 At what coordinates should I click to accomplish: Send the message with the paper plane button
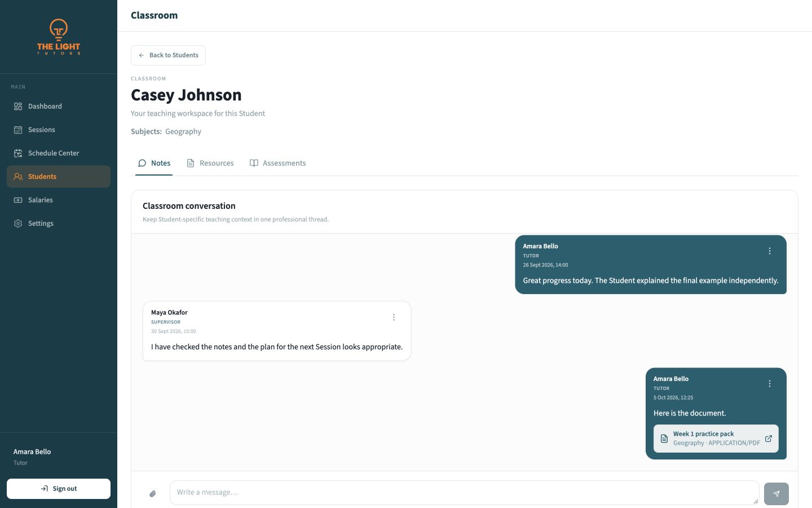[776, 494]
